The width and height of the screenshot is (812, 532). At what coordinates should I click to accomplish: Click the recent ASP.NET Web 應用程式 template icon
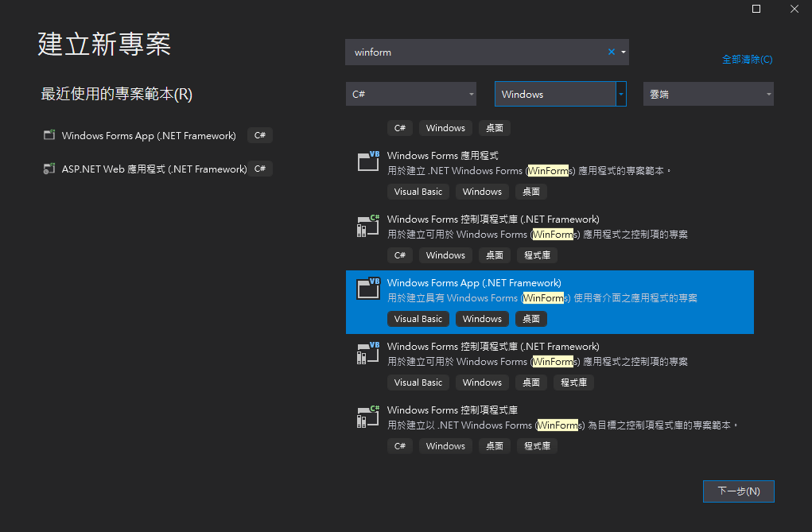49,169
